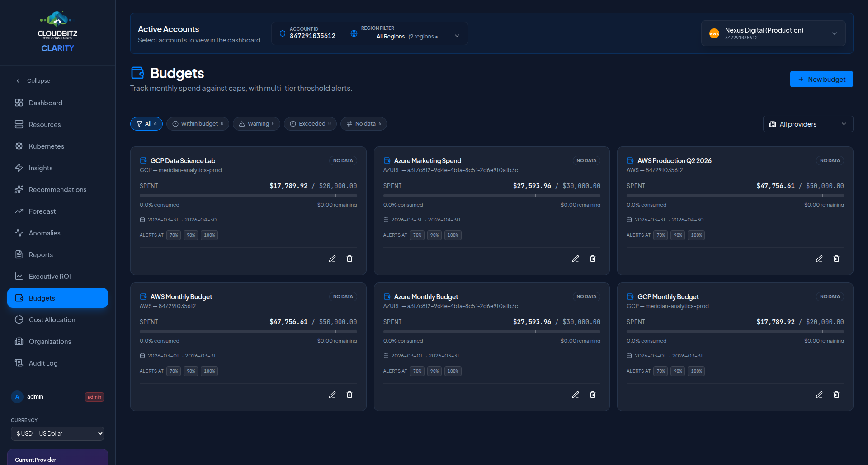Edit the Azure Marketing Spend budget

coord(576,258)
